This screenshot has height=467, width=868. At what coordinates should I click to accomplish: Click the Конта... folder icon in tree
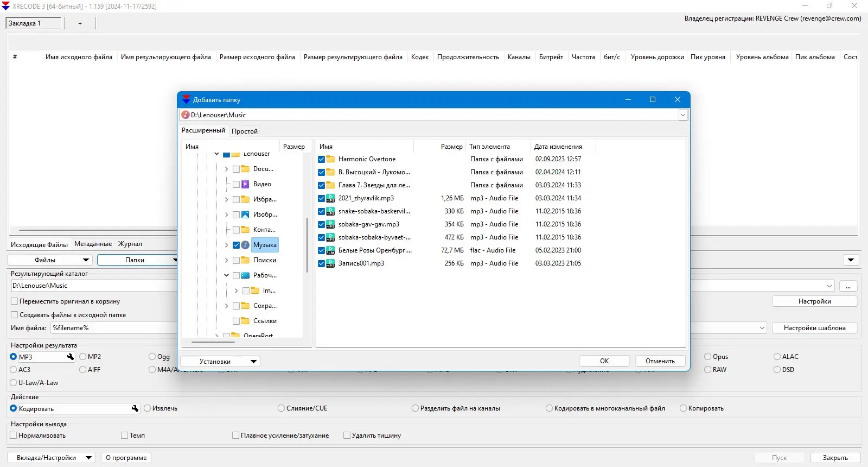245,230
